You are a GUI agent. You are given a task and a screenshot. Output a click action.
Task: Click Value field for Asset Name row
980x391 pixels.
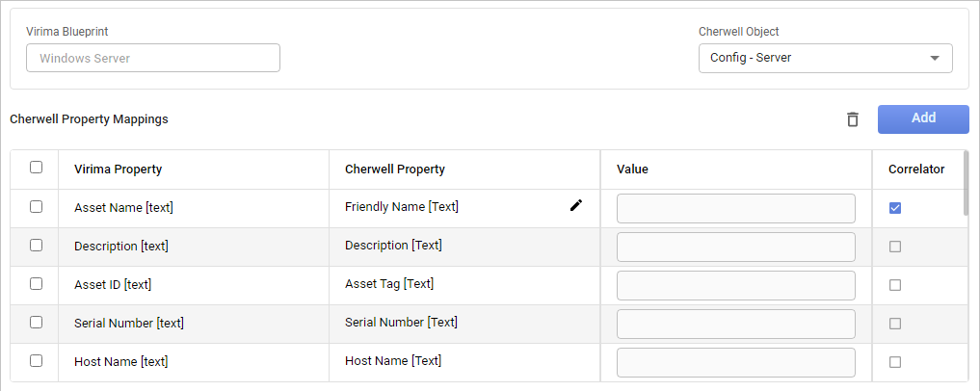pos(735,208)
